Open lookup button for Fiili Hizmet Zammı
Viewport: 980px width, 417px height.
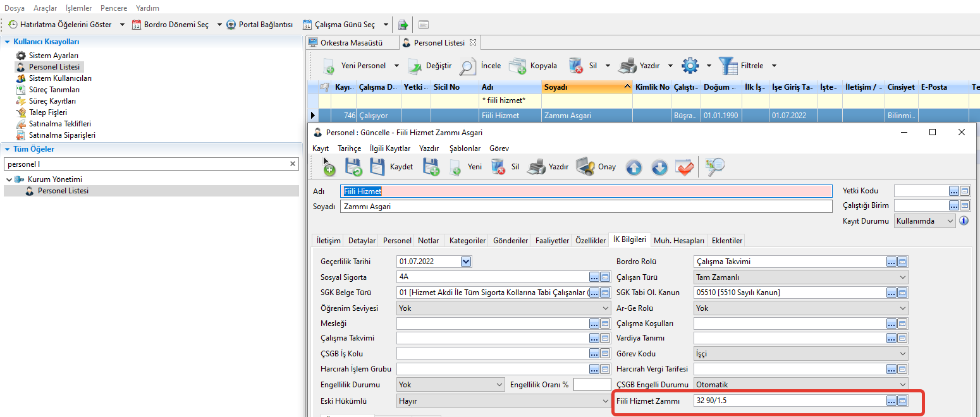pos(891,401)
